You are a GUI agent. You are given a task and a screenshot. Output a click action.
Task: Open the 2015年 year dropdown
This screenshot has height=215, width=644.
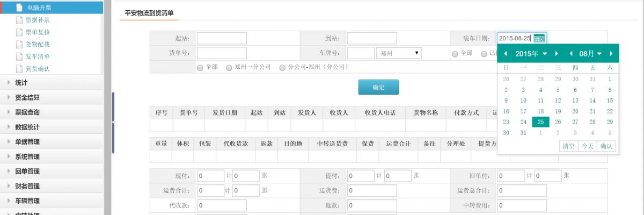pyautogui.click(x=531, y=54)
